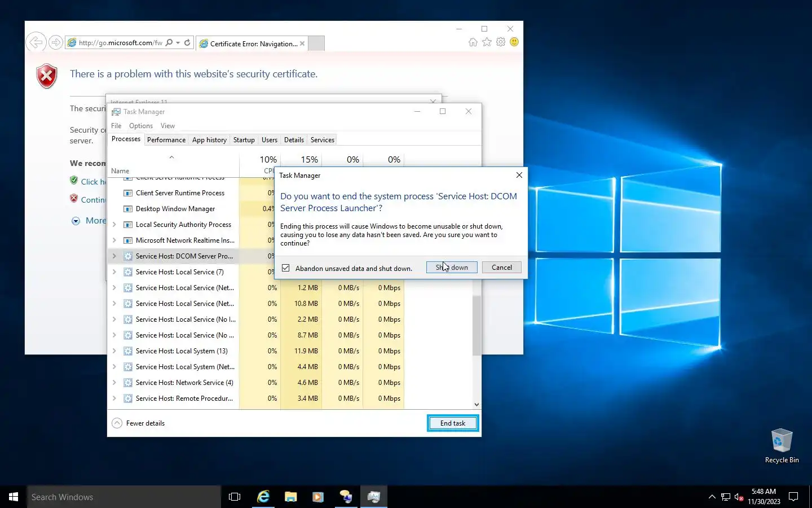Expand Local Security Authority Process row
The image size is (812, 508).
pos(114,225)
